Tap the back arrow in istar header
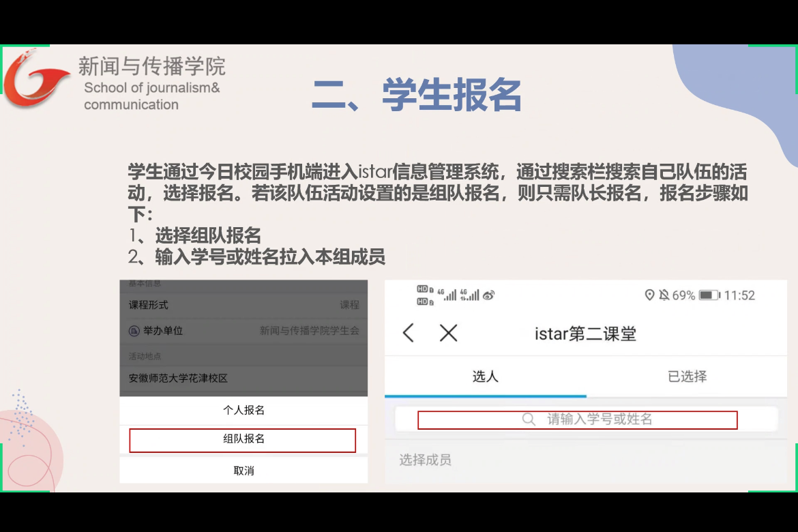 pos(409,333)
